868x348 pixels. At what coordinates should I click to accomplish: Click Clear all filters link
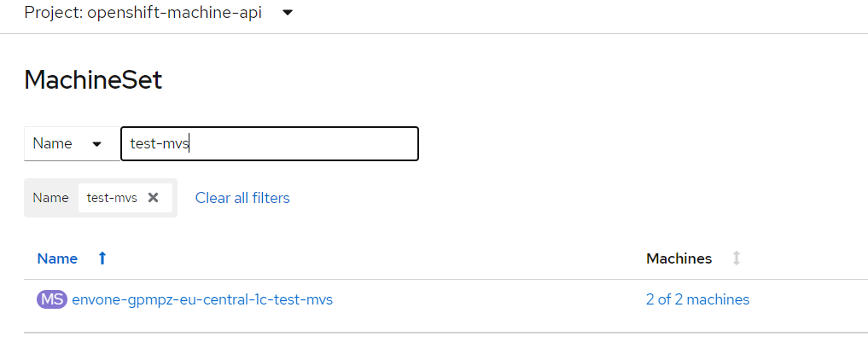[242, 198]
